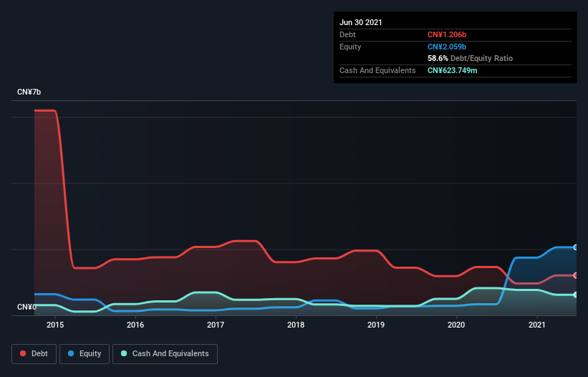
Task: Click the 2015 x-axis label
Action: point(55,325)
